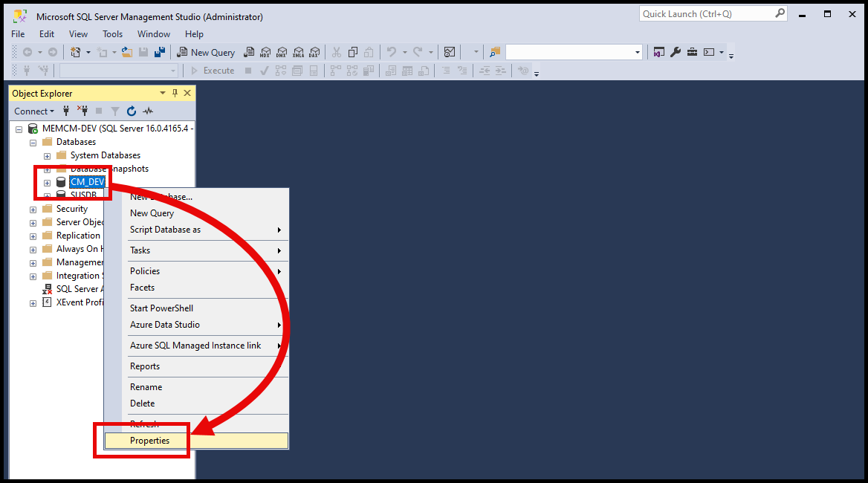Open the Tools menu

(x=112, y=34)
